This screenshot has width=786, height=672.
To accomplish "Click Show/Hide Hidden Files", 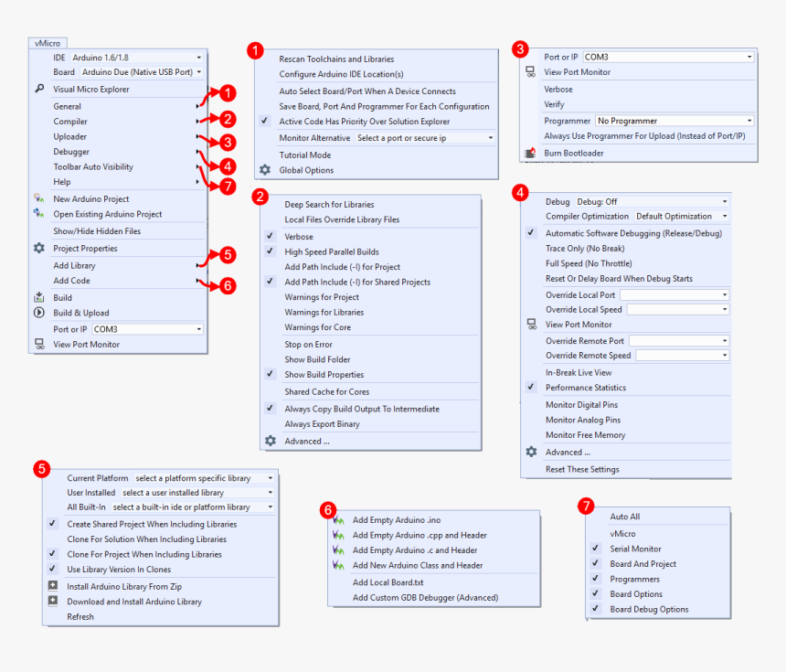I will (97, 231).
